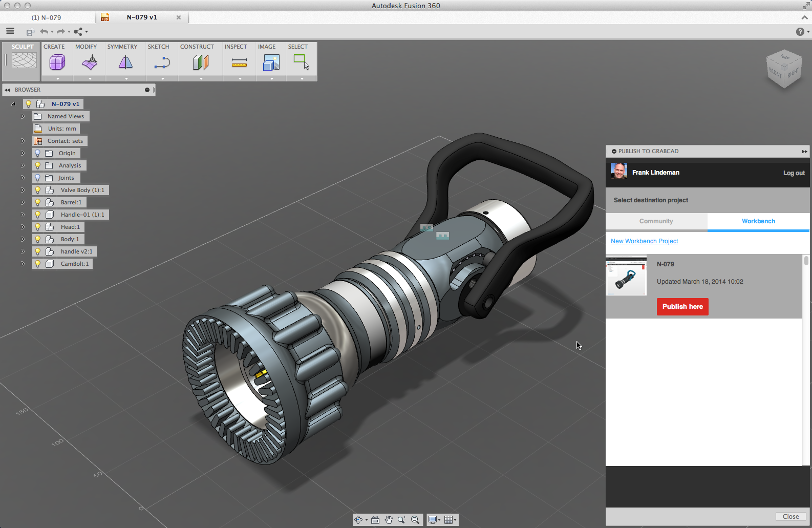Open the New Workbench Project link
This screenshot has height=528, width=812.
(x=644, y=241)
